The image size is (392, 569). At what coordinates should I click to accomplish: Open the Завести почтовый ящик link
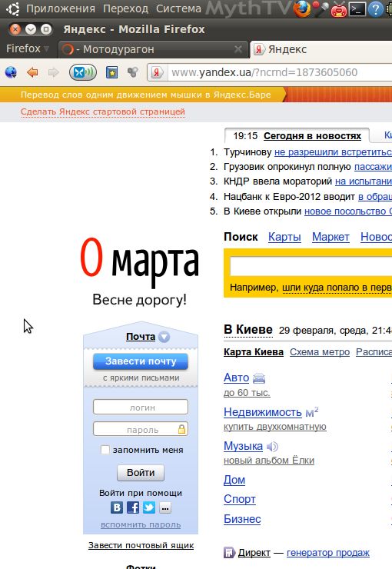click(x=141, y=545)
